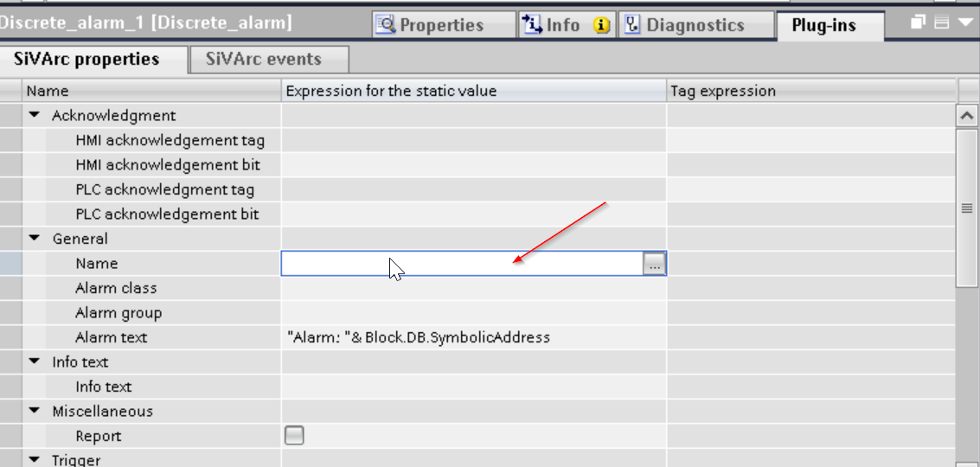
Task: Open the Properties tab with magnifier icon
Action: click(x=445, y=25)
